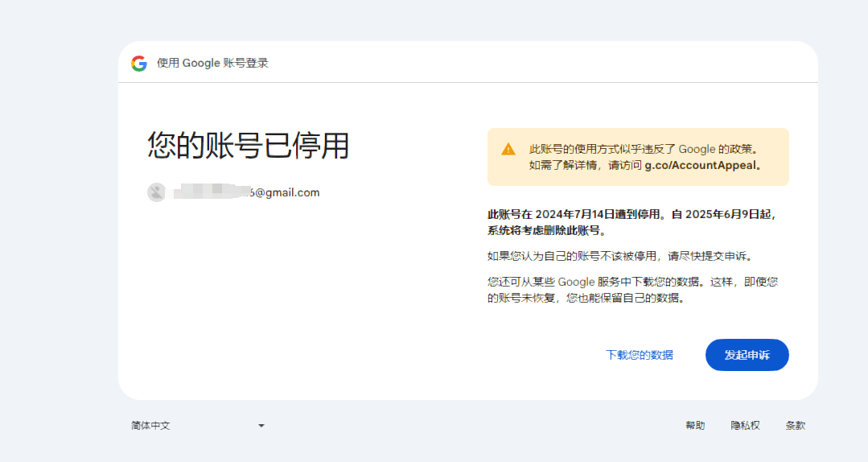The image size is (868, 462).
Task: Click the disabled account avatar icon
Action: [157, 192]
